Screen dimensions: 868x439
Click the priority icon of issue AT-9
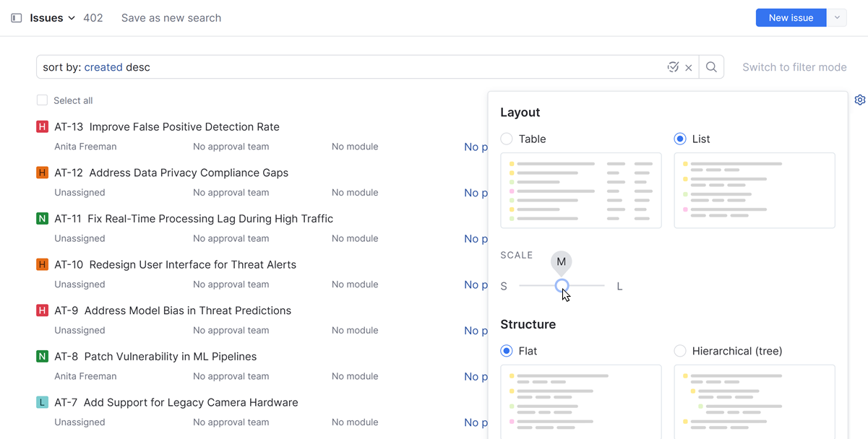click(42, 311)
